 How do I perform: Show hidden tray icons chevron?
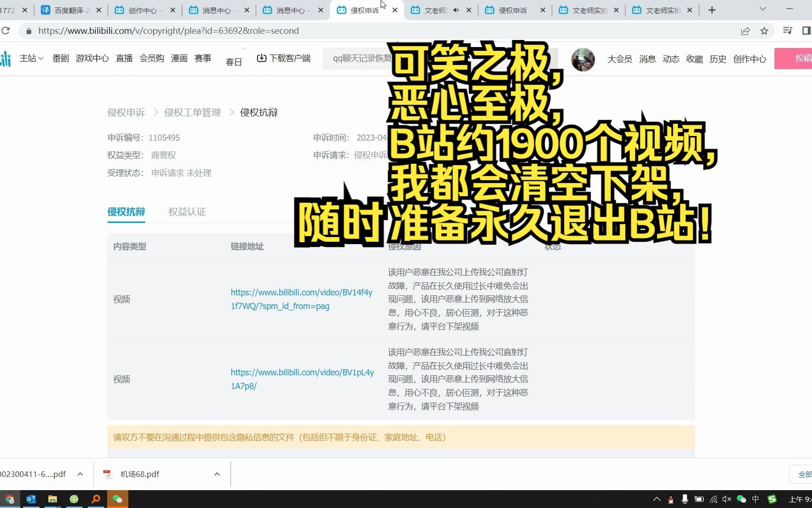pyautogui.click(x=656, y=500)
